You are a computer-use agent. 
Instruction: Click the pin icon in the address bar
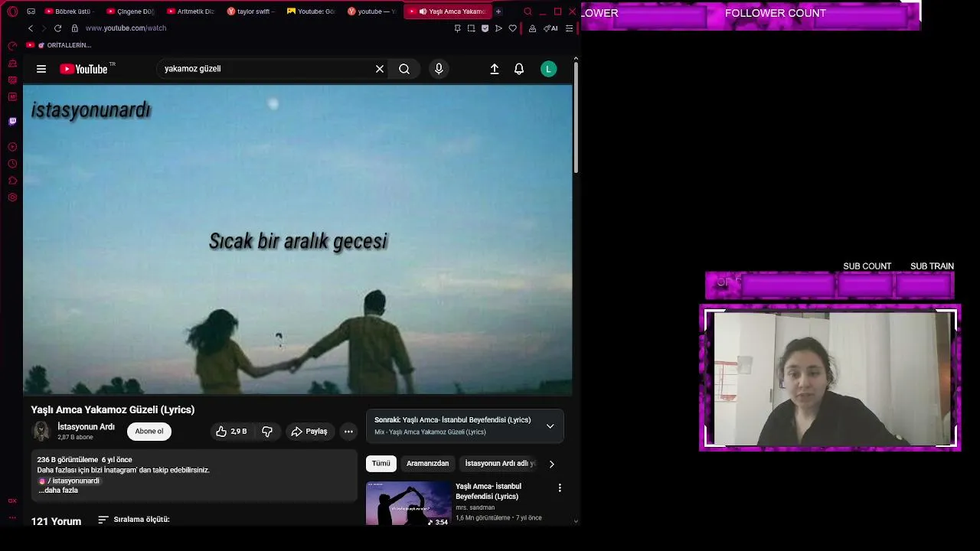pyautogui.click(x=457, y=28)
